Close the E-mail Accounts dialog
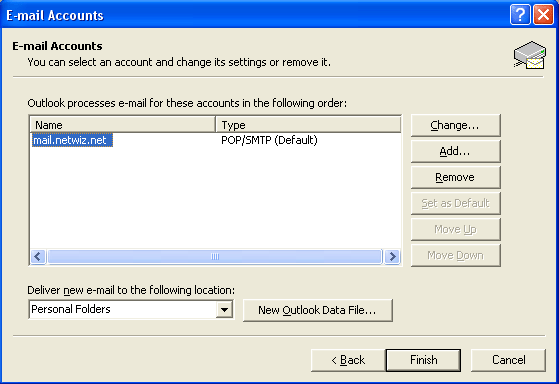 tap(543, 15)
